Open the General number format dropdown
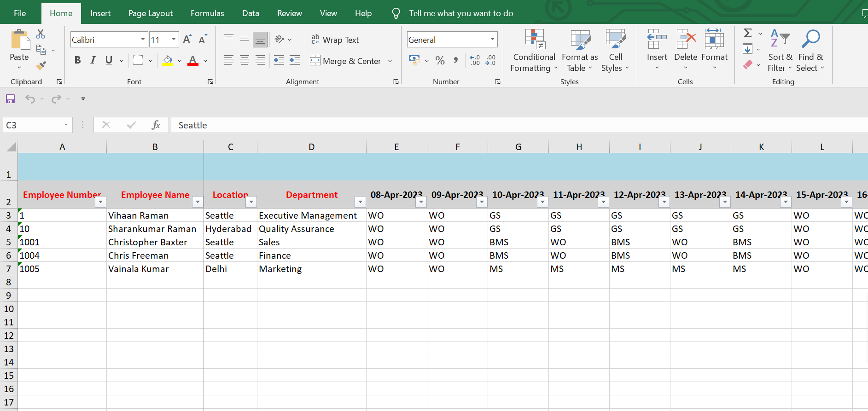868x411 pixels. coord(492,40)
